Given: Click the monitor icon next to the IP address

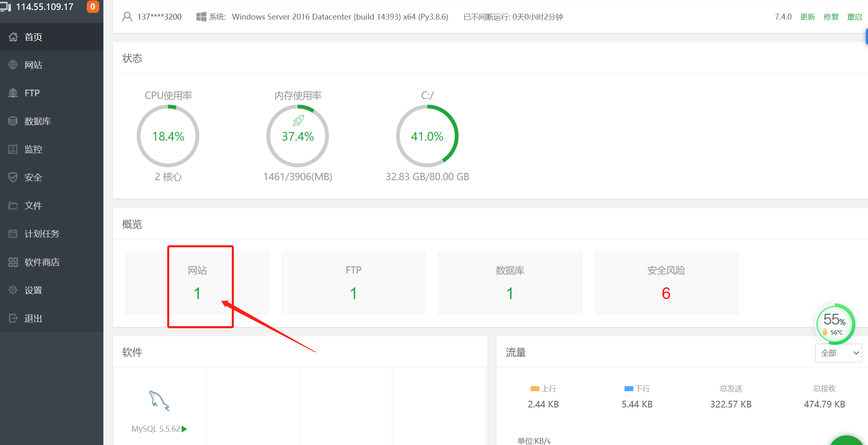Looking at the screenshot, I should (x=6, y=7).
